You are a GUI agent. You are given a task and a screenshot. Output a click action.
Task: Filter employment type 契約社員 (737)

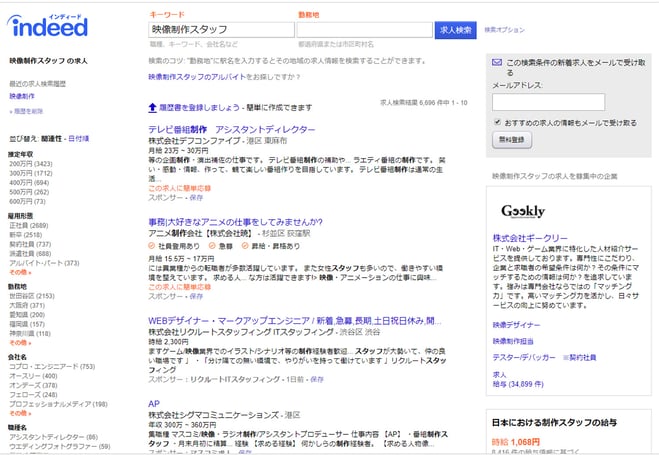click(30, 245)
